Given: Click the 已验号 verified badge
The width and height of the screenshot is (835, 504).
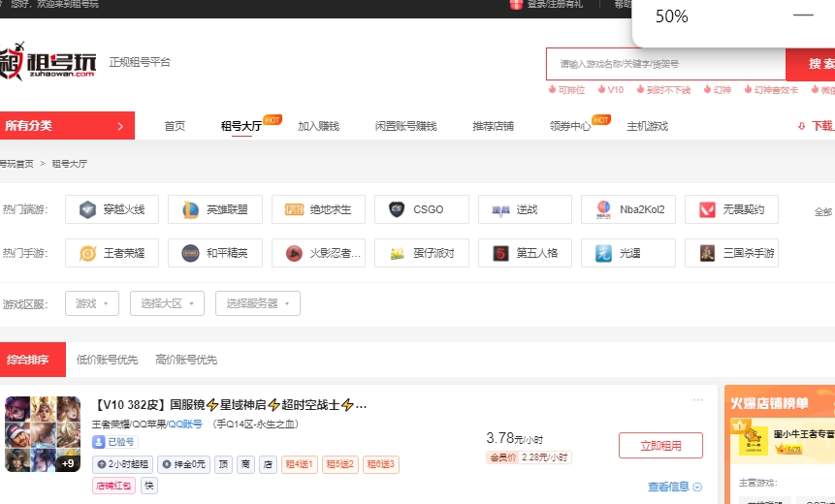Looking at the screenshot, I should point(115,442).
